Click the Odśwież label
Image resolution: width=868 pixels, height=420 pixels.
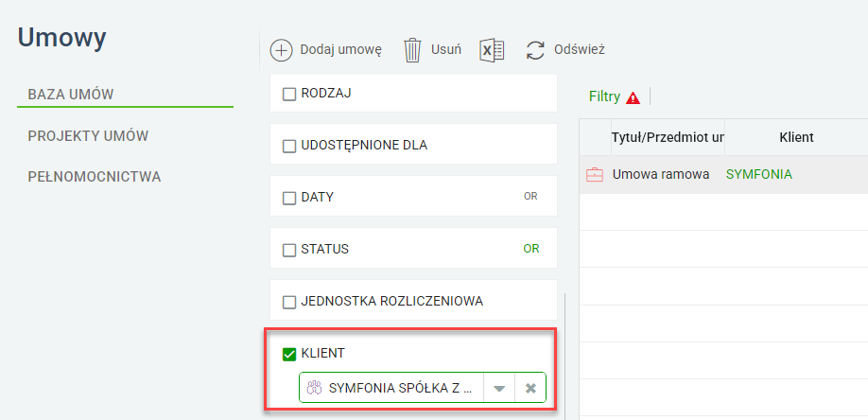pos(580,49)
